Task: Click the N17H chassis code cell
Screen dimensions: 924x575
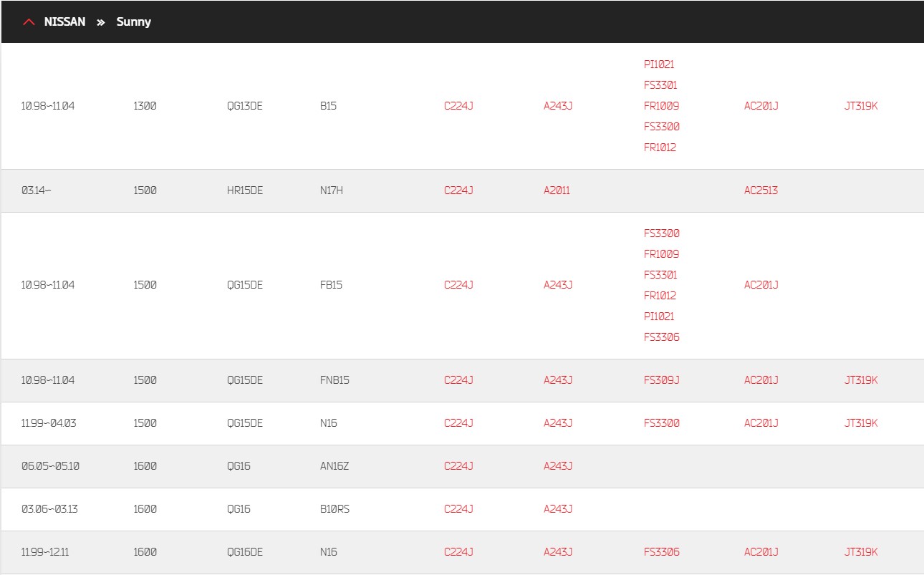Action: click(332, 190)
